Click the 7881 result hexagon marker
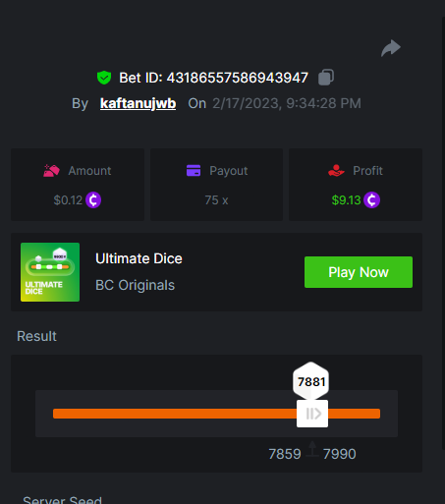The width and height of the screenshot is (445, 504). coord(311,381)
